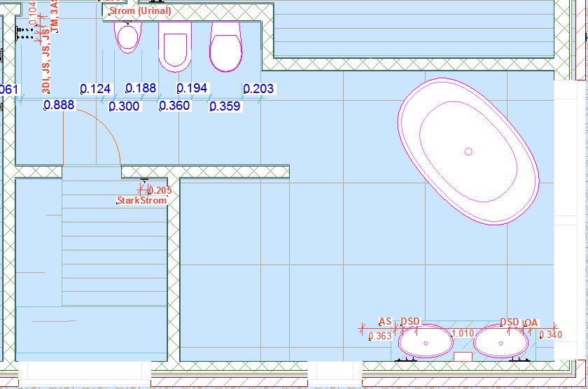Select the 'AS' annotation label

point(385,322)
